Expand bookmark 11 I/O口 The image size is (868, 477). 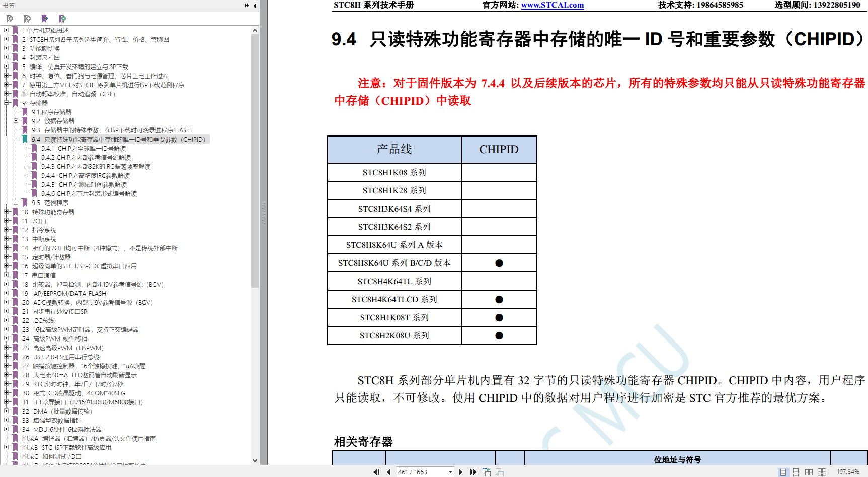7,221
